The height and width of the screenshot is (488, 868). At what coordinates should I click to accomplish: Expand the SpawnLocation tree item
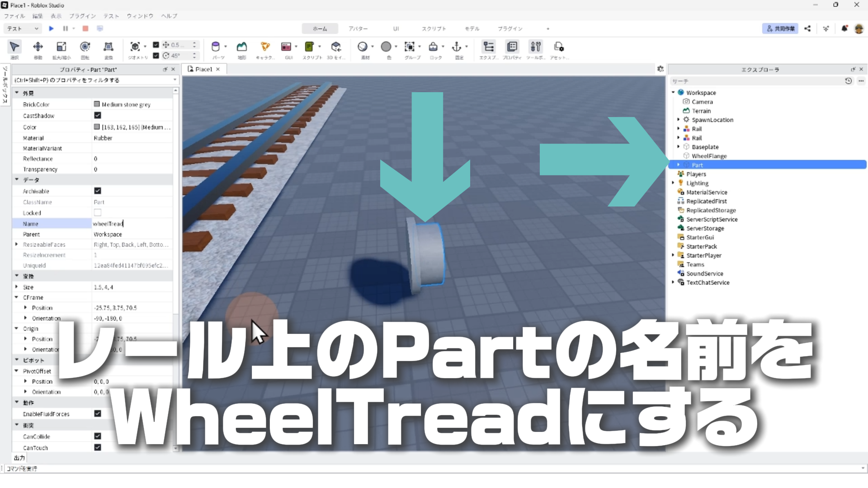(678, 120)
